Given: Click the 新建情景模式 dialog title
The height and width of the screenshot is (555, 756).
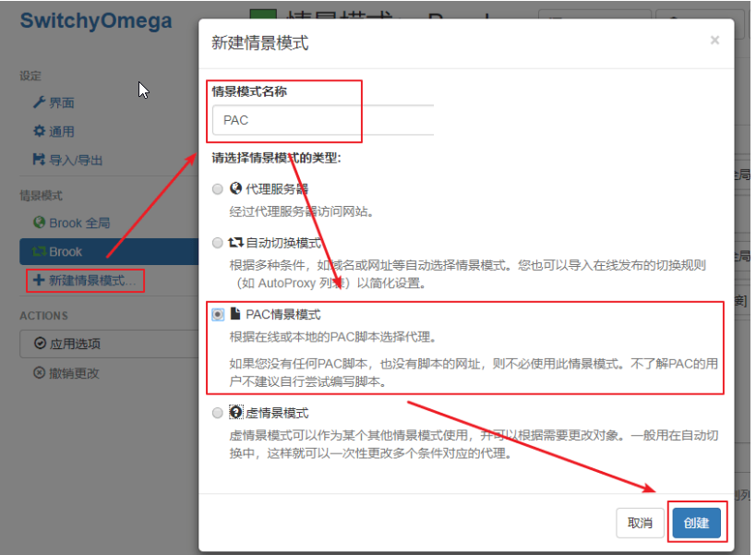Looking at the screenshot, I should 260,42.
